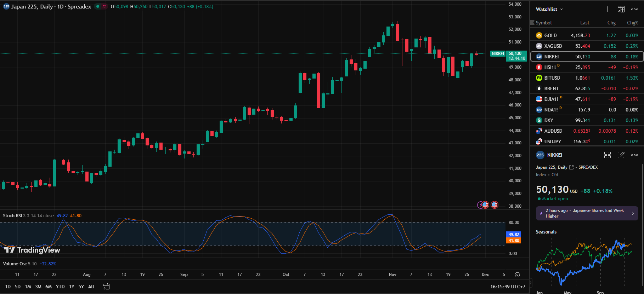Select the 3M time range
Image resolution: width=644 pixels, height=294 pixels.
tap(38, 287)
